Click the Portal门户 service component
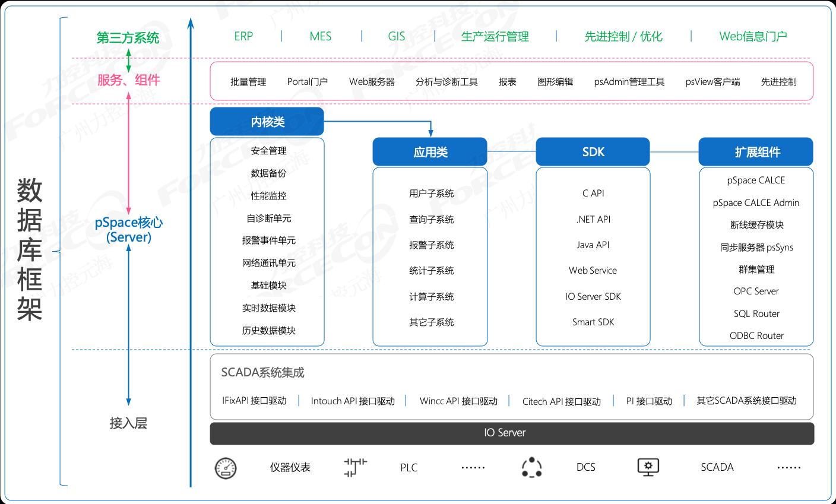Viewport: 836px width, 504px height. 307,82
